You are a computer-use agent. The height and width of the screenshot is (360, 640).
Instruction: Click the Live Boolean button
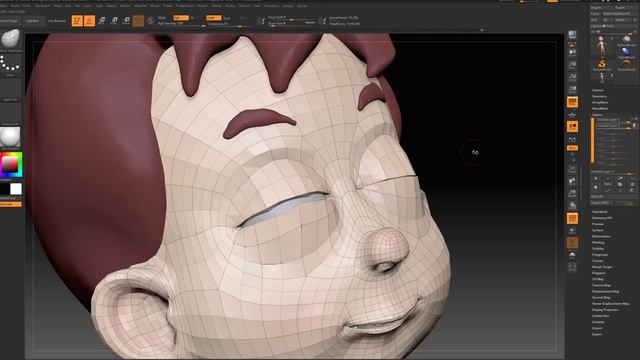57,21
